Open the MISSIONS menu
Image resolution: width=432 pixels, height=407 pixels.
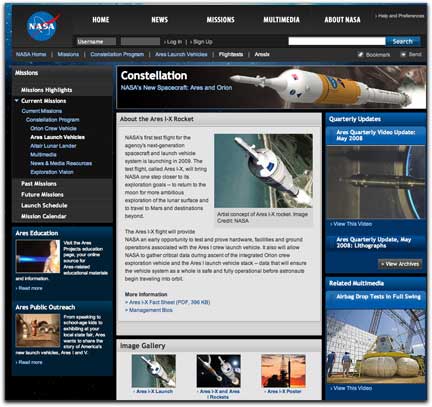click(220, 20)
